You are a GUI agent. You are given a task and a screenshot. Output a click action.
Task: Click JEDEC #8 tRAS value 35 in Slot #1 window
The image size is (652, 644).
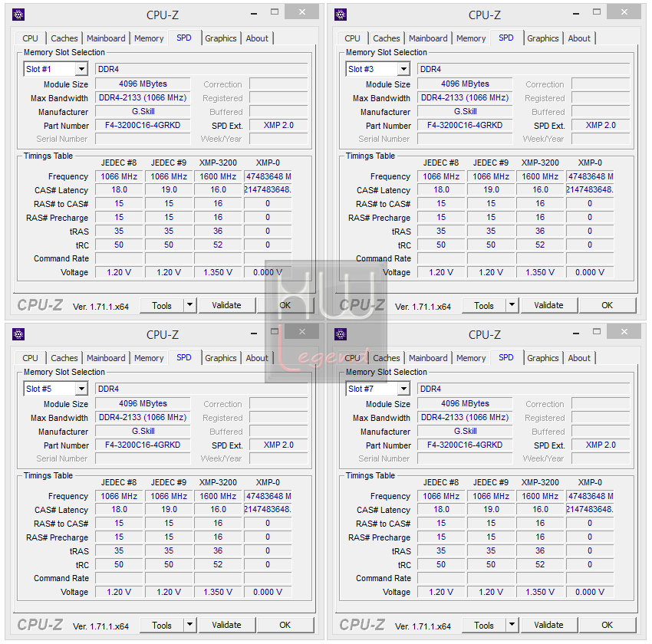tap(119, 231)
